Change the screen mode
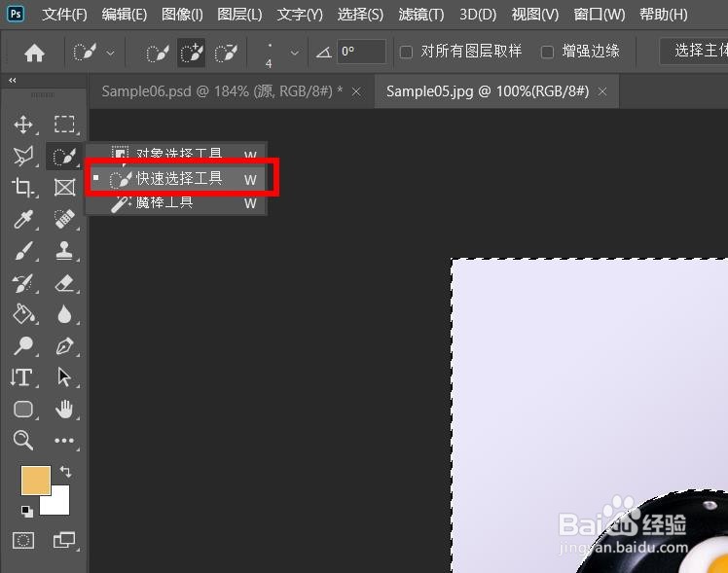Viewport: 728px width, 573px height. (64, 541)
